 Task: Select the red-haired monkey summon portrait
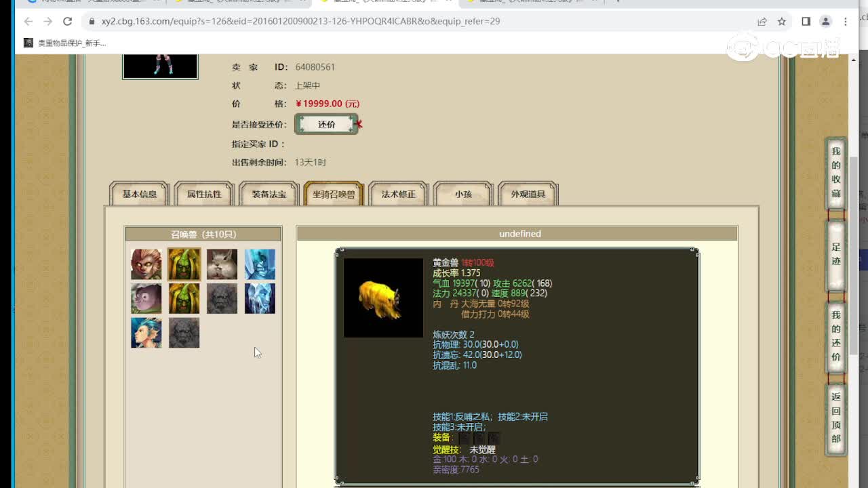tap(146, 264)
